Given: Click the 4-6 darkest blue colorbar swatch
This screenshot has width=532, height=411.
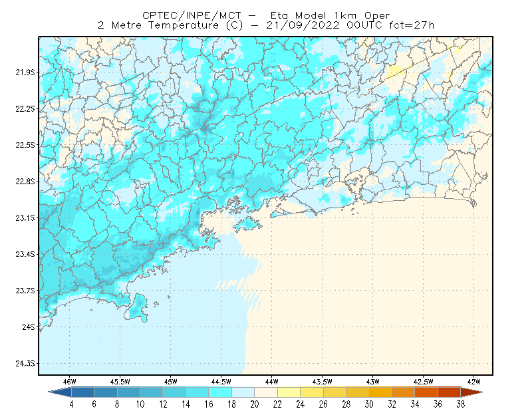Looking at the screenshot, I should coord(82,392).
